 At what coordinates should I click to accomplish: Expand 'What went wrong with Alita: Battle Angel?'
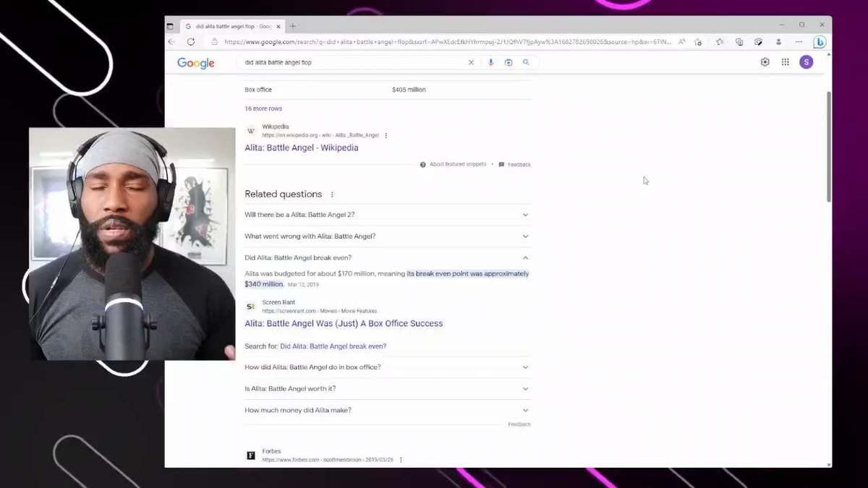[387, 236]
